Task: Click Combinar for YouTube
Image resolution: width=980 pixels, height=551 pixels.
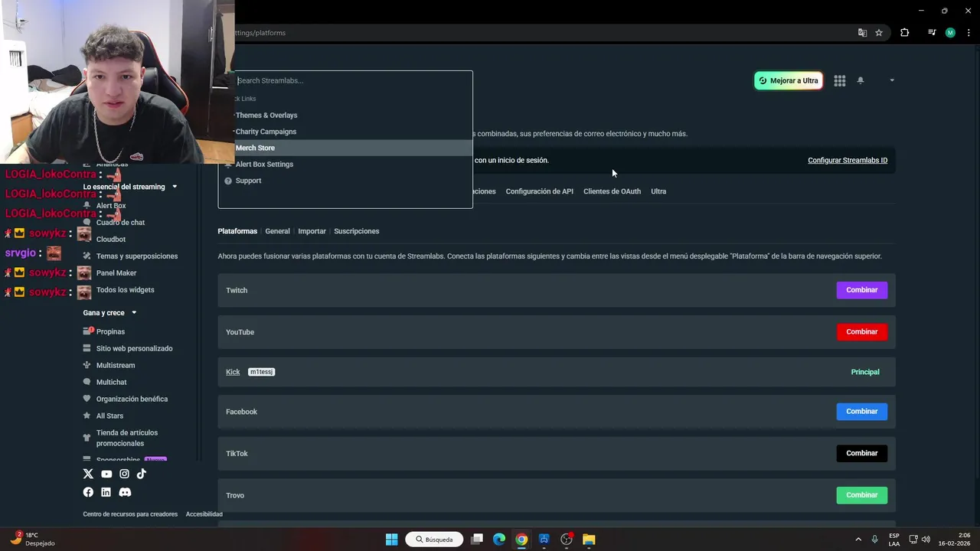Action: 861,331
